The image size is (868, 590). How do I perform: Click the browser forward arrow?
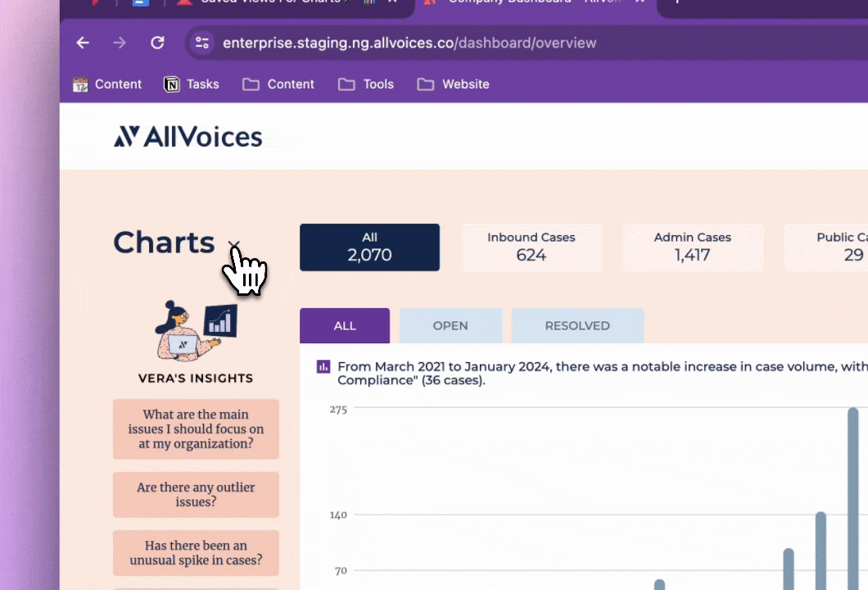click(x=120, y=43)
